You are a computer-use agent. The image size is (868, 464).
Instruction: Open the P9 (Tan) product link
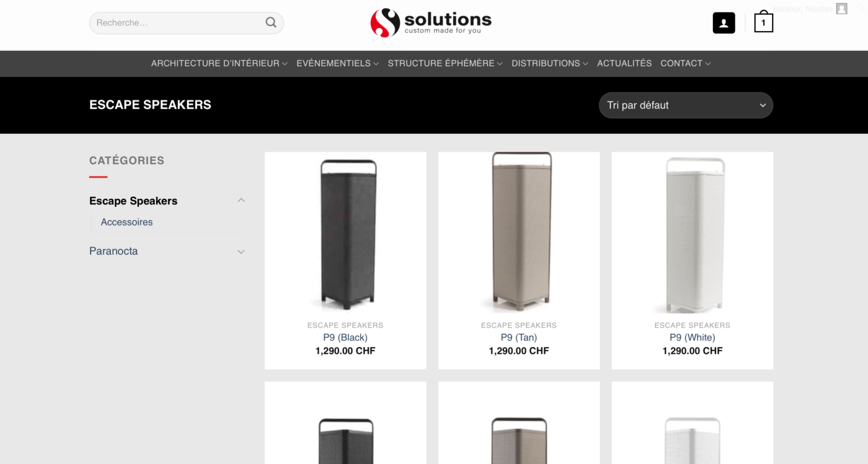[519, 338]
